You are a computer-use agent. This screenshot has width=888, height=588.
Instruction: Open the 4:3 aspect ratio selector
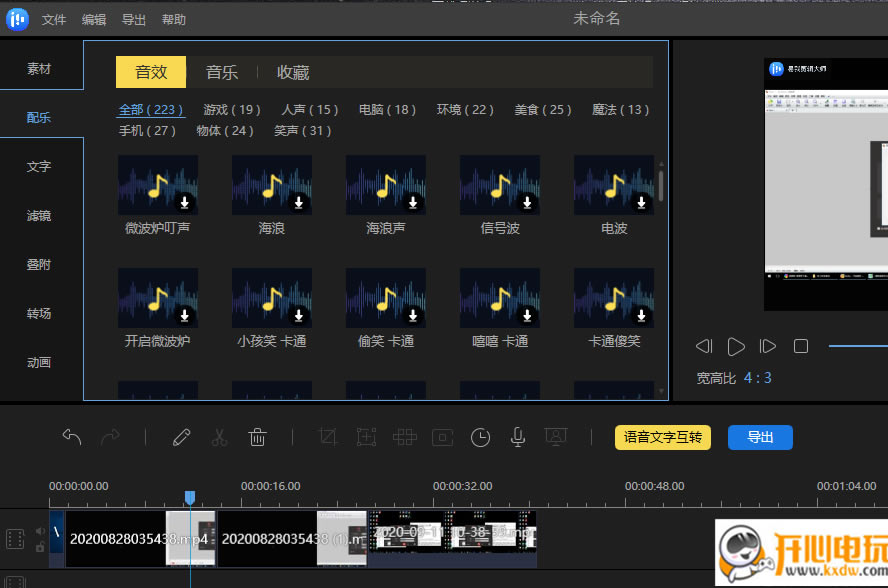(757, 378)
